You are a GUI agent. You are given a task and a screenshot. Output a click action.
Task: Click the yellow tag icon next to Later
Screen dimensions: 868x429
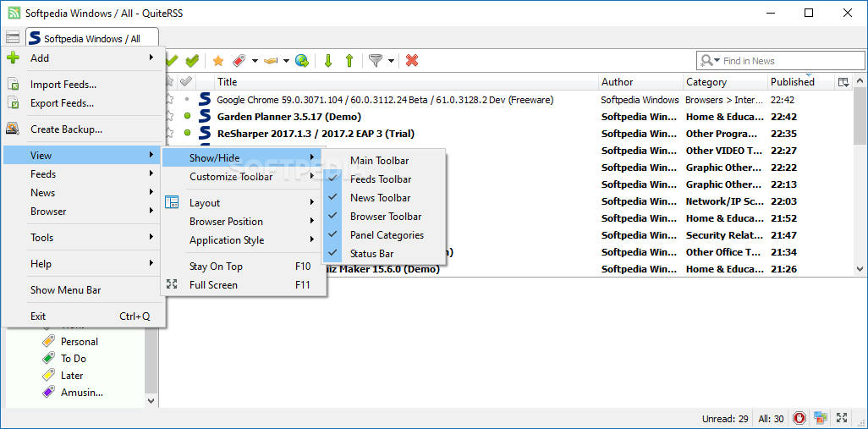pos(49,376)
